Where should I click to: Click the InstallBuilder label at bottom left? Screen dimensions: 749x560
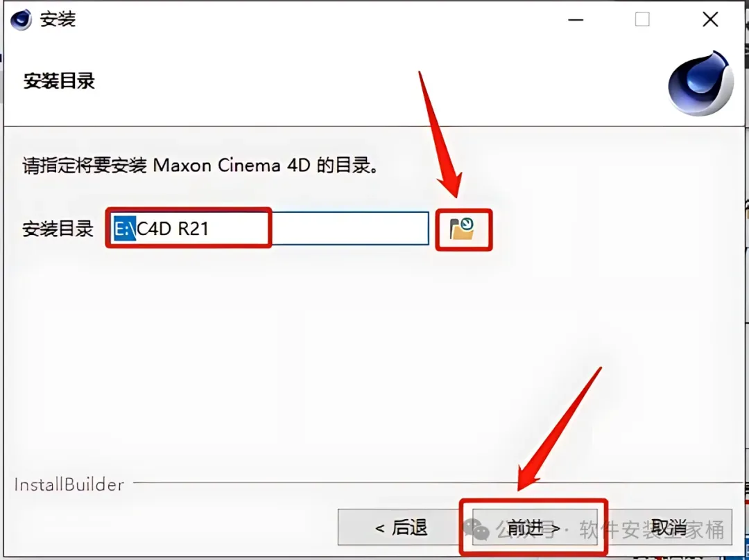pyautogui.click(x=69, y=484)
